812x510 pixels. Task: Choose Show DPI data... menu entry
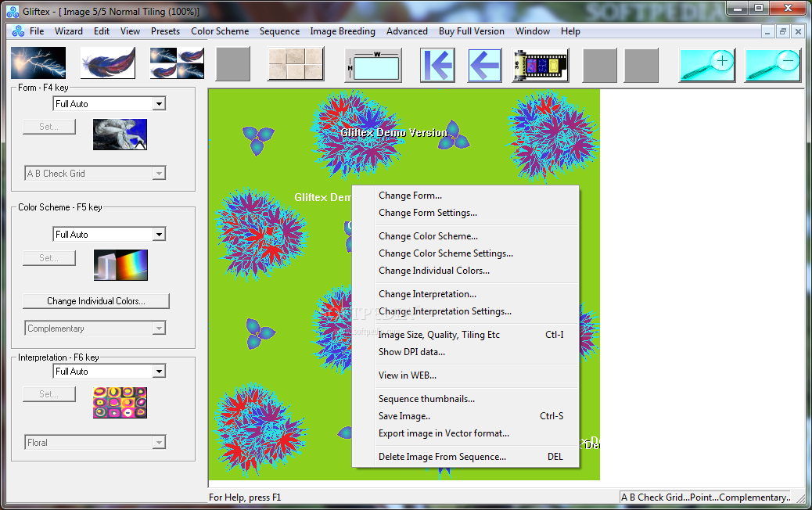[x=465, y=352]
